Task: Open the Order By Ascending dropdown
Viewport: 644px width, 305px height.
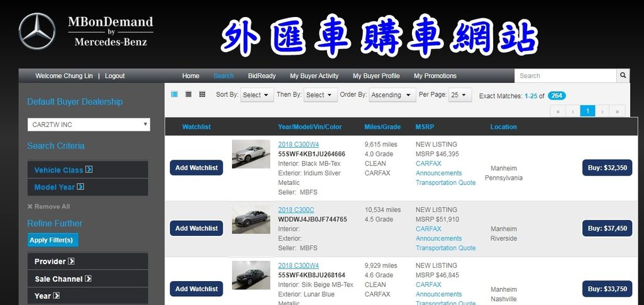Action: (392, 95)
